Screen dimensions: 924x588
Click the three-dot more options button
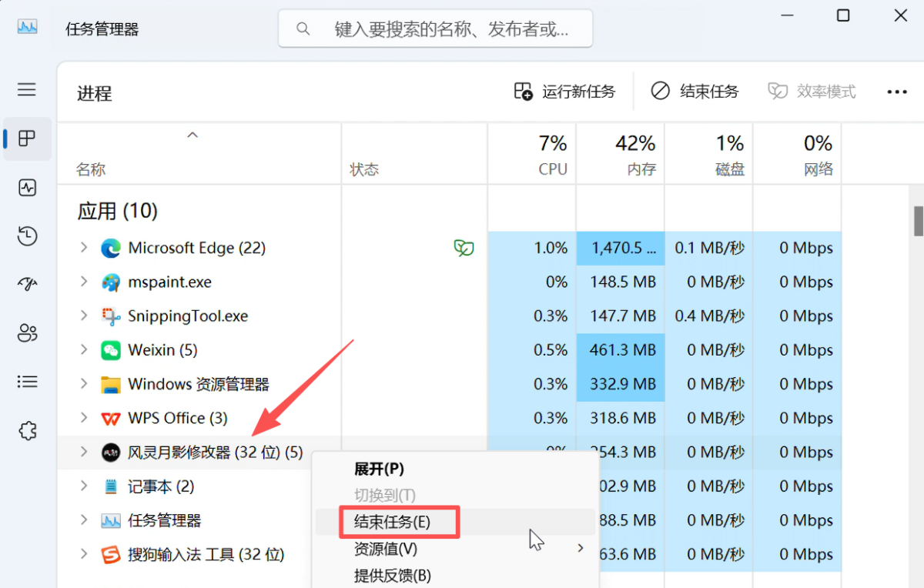[897, 92]
